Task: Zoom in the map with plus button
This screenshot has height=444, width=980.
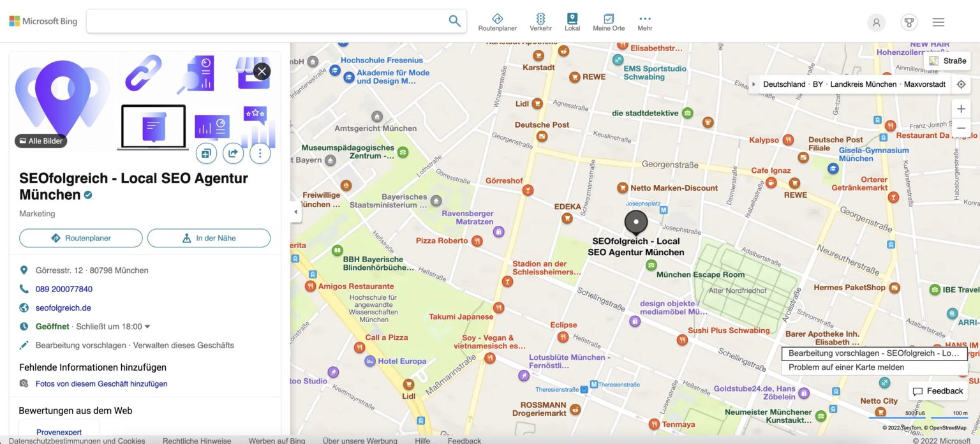Action: coord(961,109)
